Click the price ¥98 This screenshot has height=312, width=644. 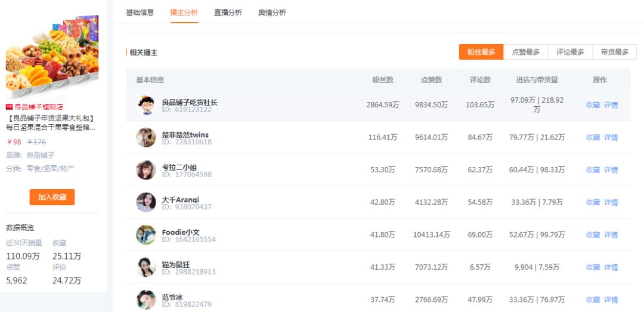14,142
